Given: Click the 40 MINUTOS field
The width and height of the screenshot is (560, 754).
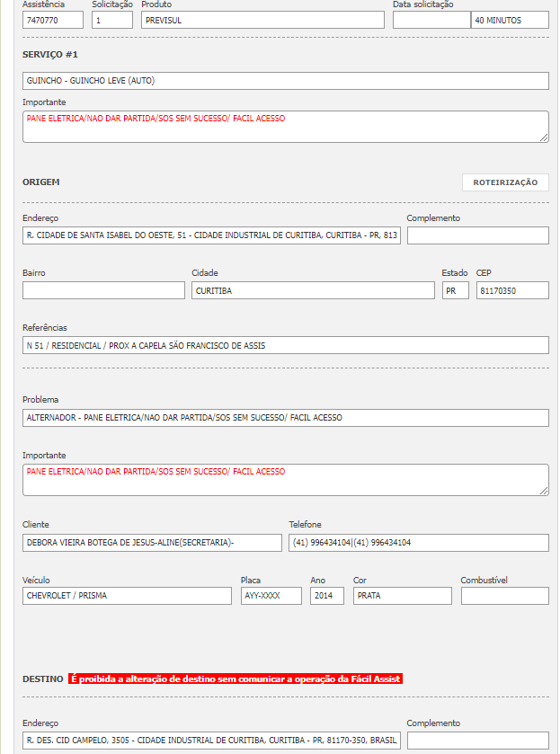Looking at the screenshot, I should [510, 20].
